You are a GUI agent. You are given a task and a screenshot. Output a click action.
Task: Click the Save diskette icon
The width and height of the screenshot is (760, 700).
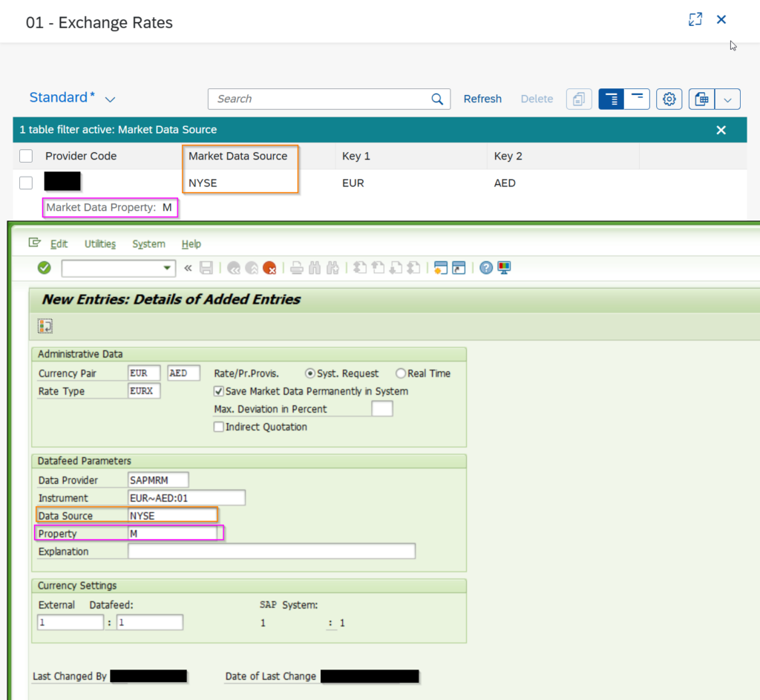coord(206,267)
